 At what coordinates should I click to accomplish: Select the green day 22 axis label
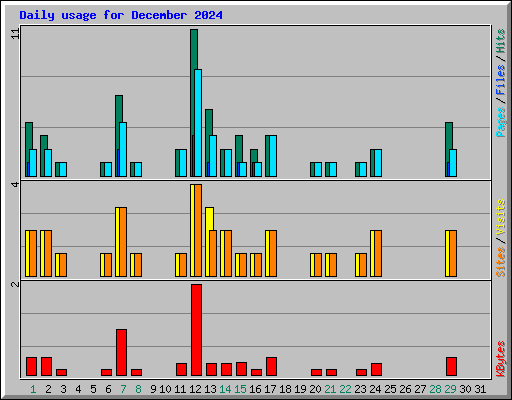(x=345, y=389)
